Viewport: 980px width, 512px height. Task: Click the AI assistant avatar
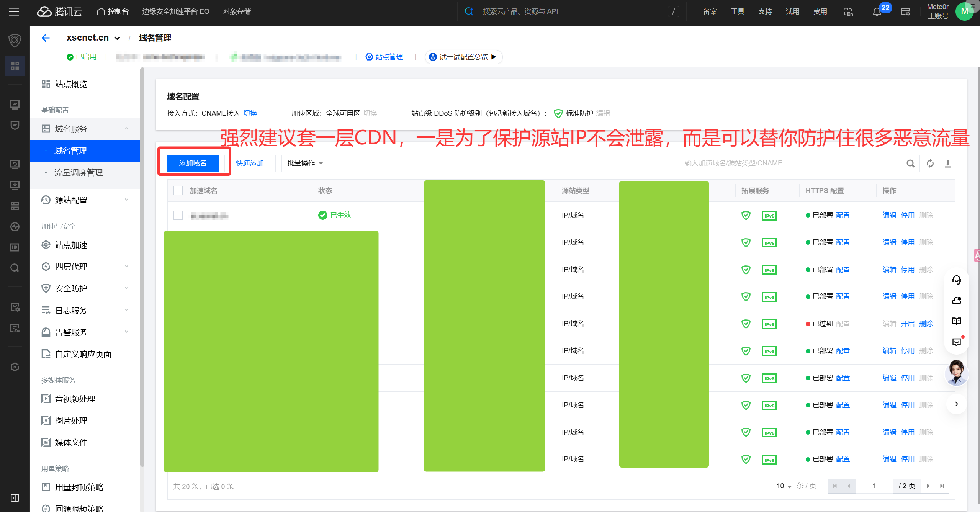[957, 373]
